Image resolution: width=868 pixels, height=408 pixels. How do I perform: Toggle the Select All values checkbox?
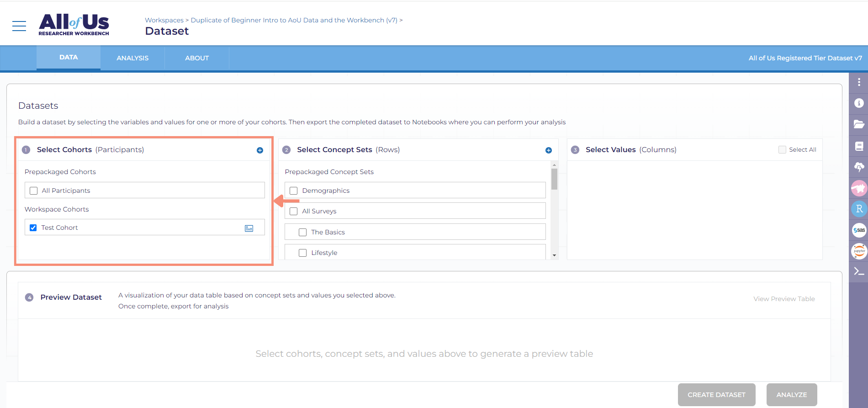[x=782, y=149]
